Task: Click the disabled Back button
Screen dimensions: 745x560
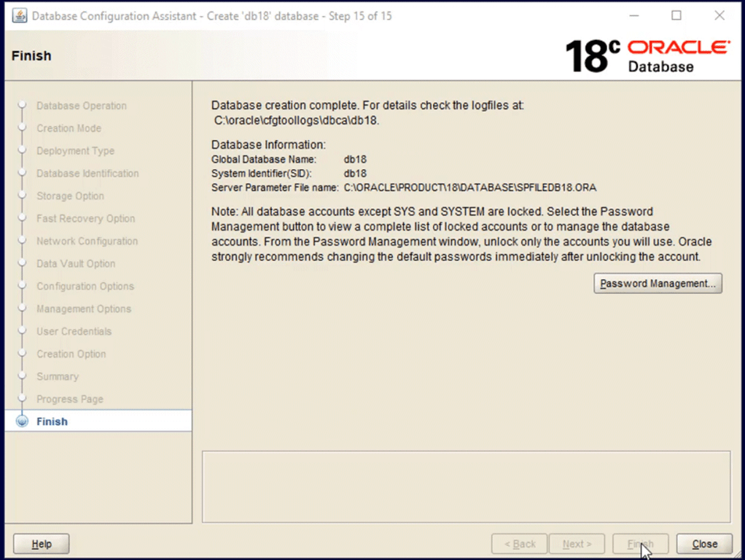Action: coord(519,544)
